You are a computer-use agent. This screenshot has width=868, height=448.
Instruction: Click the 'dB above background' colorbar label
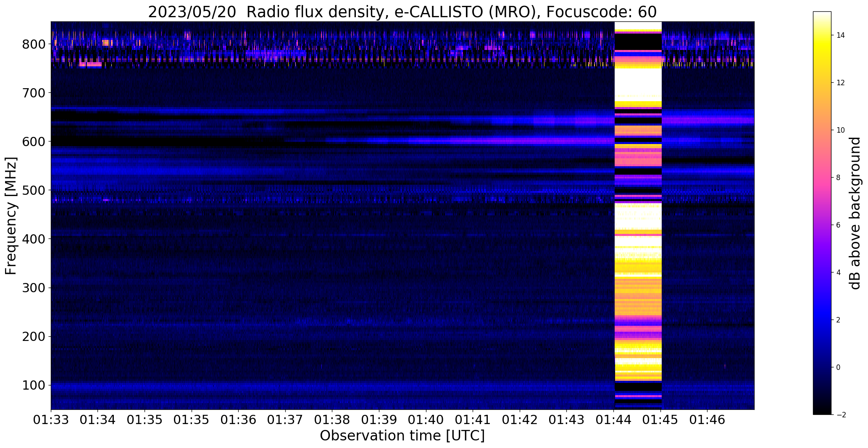(855, 213)
